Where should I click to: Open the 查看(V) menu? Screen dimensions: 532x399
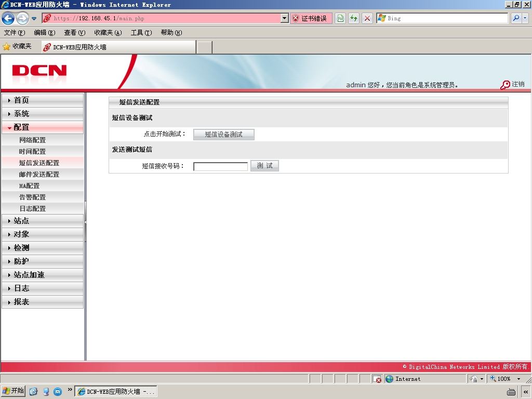click(x=75, y=33)
